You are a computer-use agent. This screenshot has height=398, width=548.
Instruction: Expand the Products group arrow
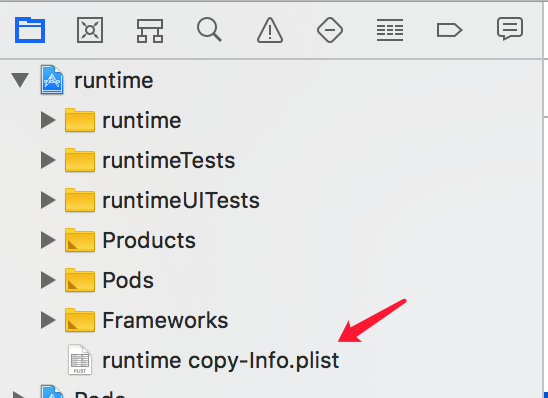point(48,240)
